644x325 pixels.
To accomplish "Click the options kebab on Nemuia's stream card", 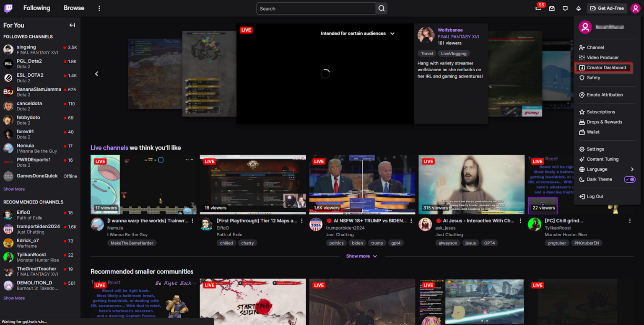I will [192, 220].
